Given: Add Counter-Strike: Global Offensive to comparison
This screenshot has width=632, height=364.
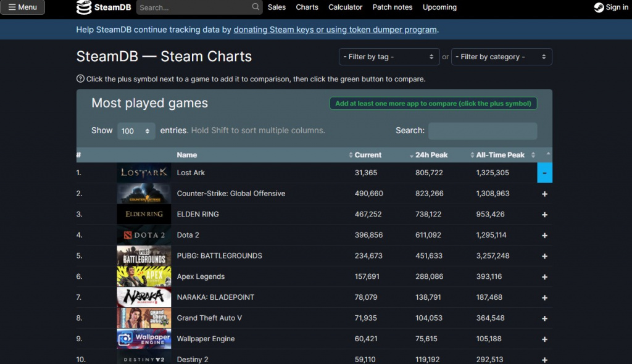Looking at the screenshot, I should pyautogui.click(x=544, y=194).
